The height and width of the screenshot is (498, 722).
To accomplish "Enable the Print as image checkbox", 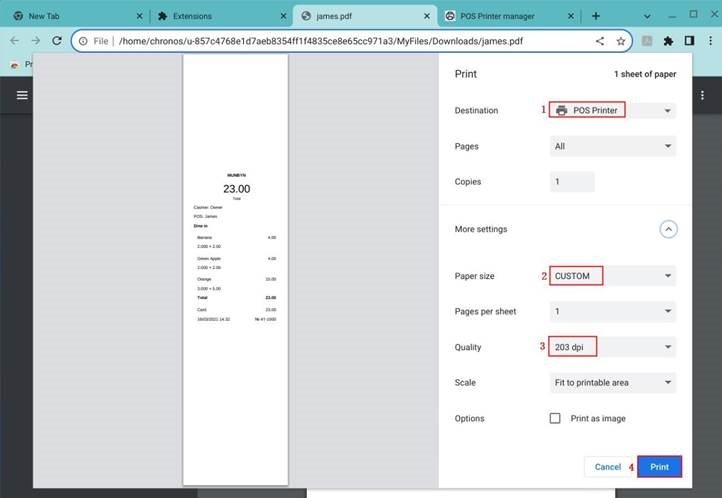I will coord(555,418).
